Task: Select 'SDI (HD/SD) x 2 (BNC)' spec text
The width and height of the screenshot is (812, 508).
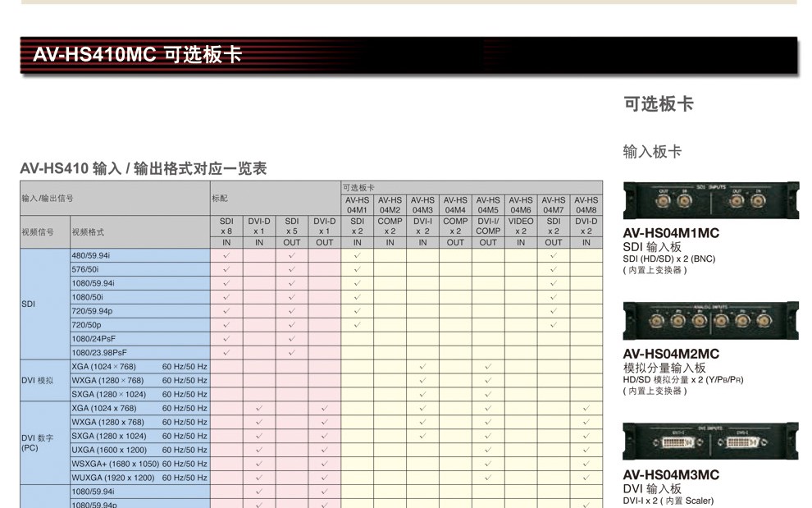Action: click(669, 259)
